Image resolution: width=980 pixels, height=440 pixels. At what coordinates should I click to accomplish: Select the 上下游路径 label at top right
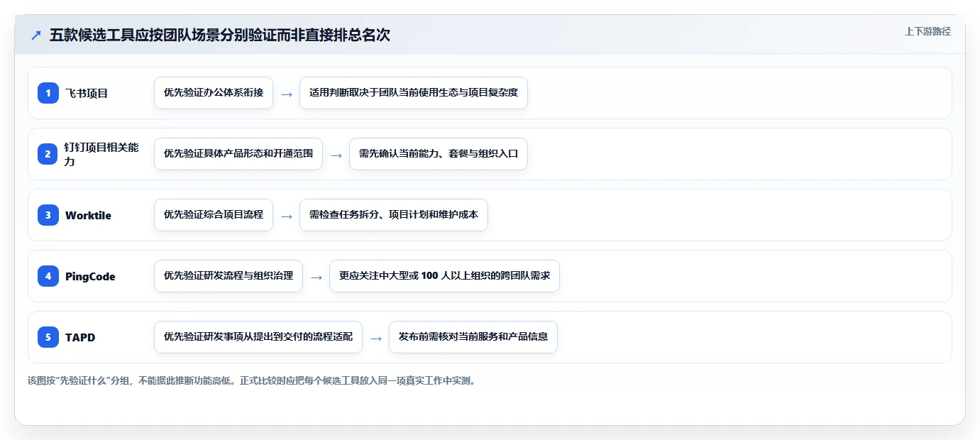[x=927, y=31]
